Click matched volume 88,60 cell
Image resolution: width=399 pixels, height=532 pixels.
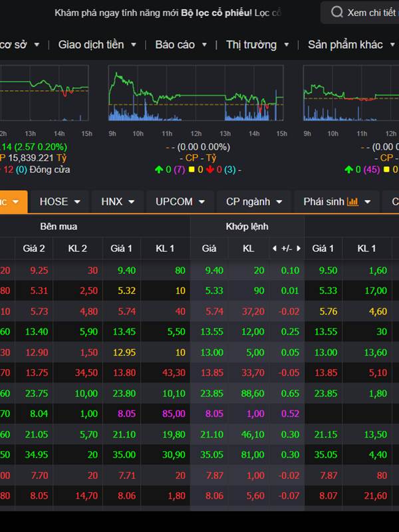coord(253,393)
